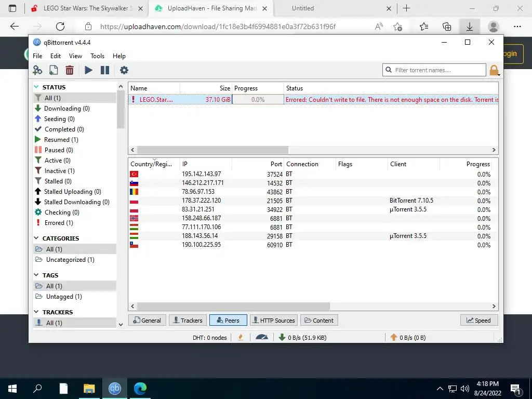The height and width of the screenshot is (399, 532).
Task: Select the LEGO.Star torrent row
Action: coord(313,99)
